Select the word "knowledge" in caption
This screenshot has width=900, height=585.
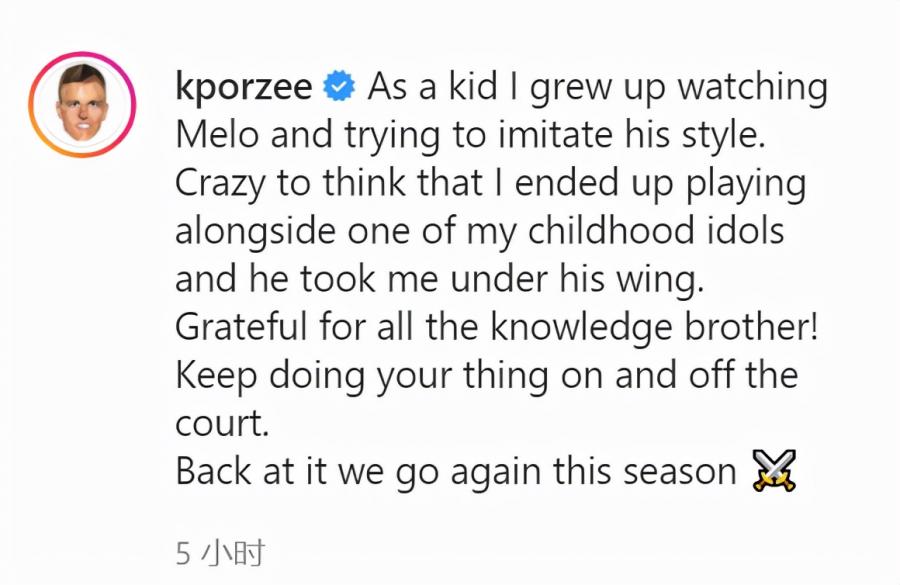(581, 327)
